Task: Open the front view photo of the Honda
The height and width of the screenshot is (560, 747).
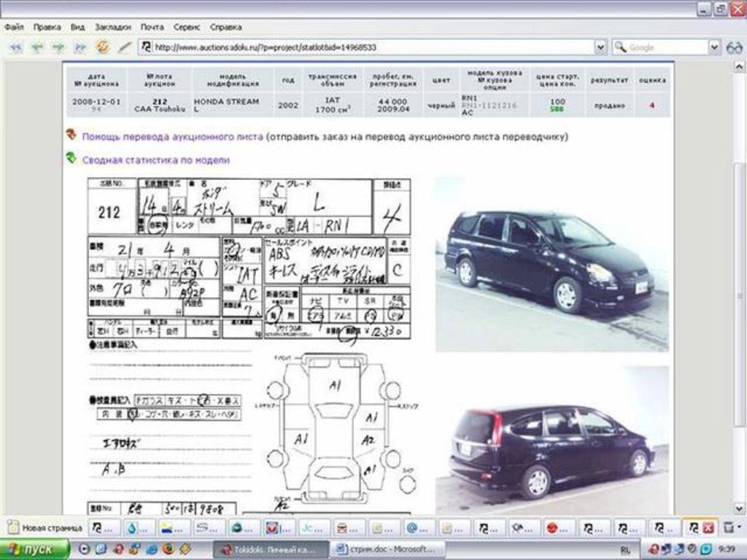Action: pyautogui.click(x=551, y=265)
